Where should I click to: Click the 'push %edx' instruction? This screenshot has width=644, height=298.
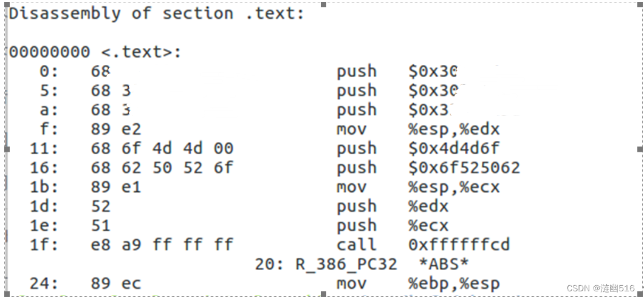[x=392, y=206]
